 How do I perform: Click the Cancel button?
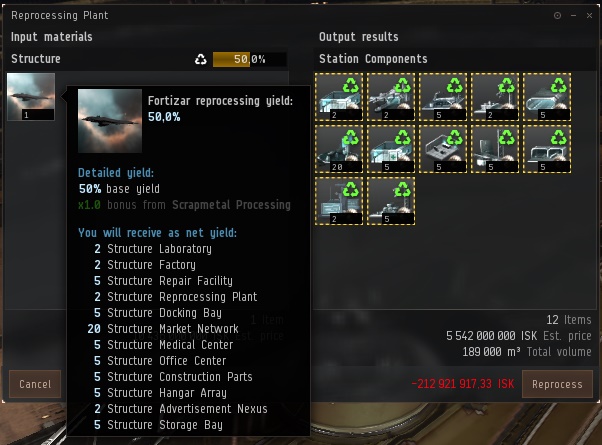[35, 384]
